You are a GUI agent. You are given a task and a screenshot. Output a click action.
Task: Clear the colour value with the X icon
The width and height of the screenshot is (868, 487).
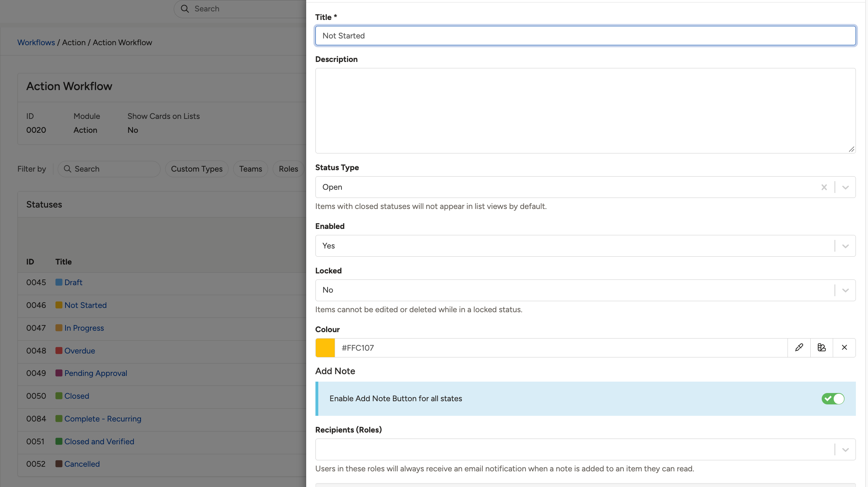pos(844,347)
